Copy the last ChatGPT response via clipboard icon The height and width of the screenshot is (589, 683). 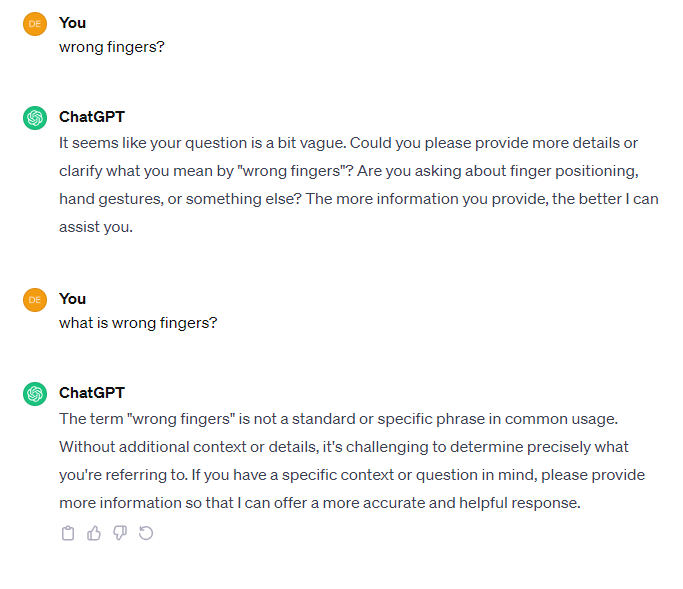point(68,533)
